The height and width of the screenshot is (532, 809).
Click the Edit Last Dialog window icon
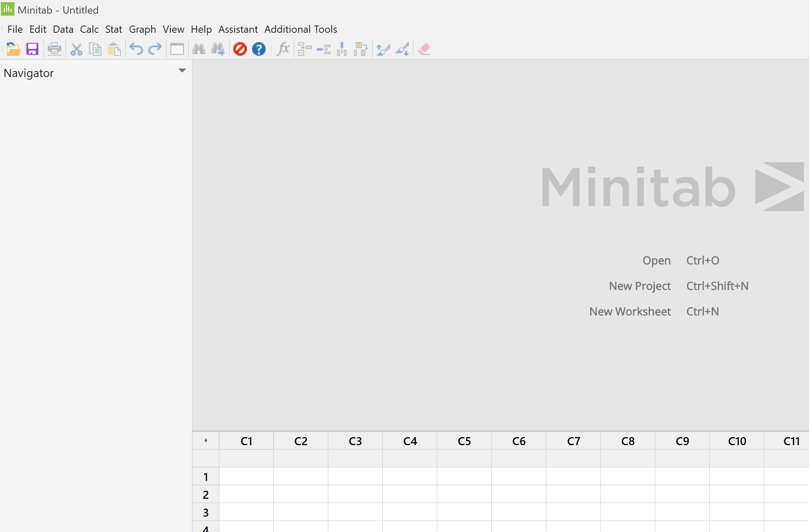[177, 49]
